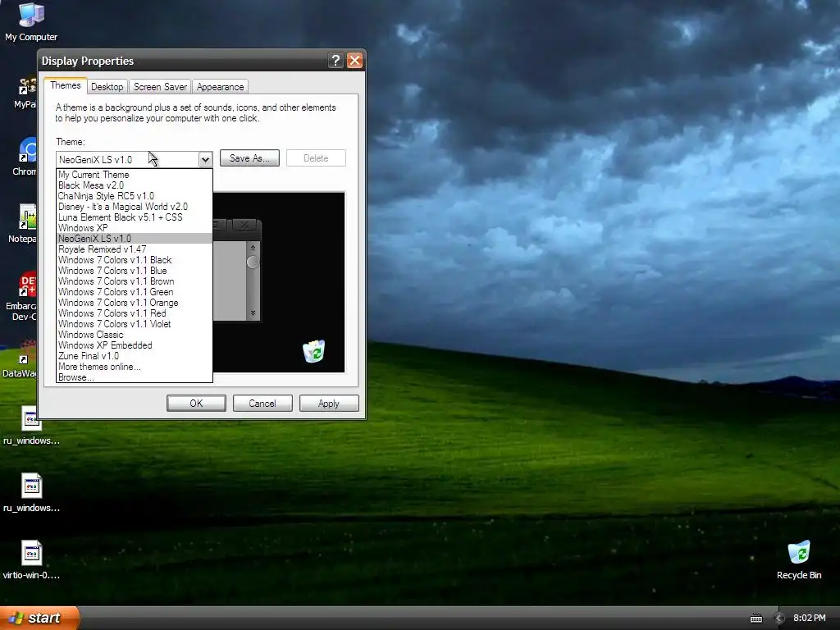The width and height of the screenshot is (840, 630).
Task: Open the MyPal desktop shortcut
Action: [x=26, y=92]
